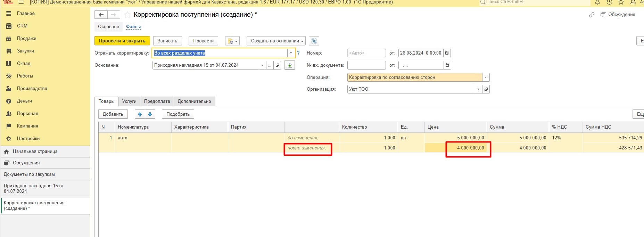The height and width of the screenshot is (237, 644).
Task: Open calendar picker for document date
Action: coord(447,53)
